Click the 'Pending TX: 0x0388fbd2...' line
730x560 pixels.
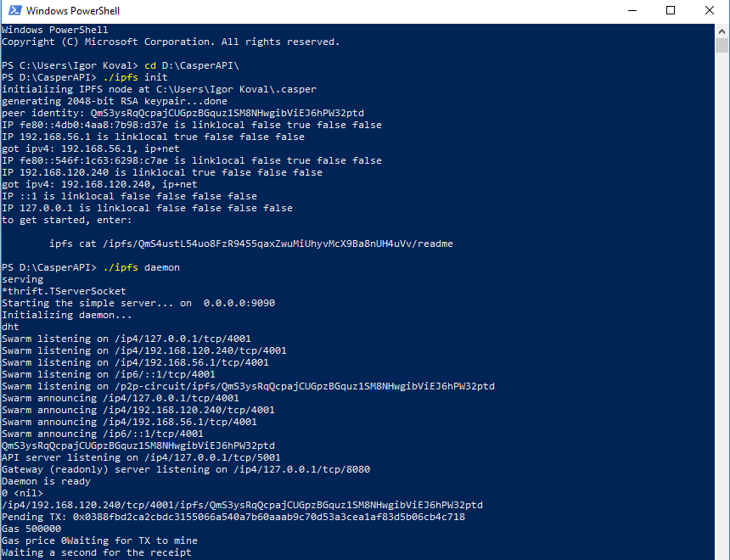pos(233,517)
